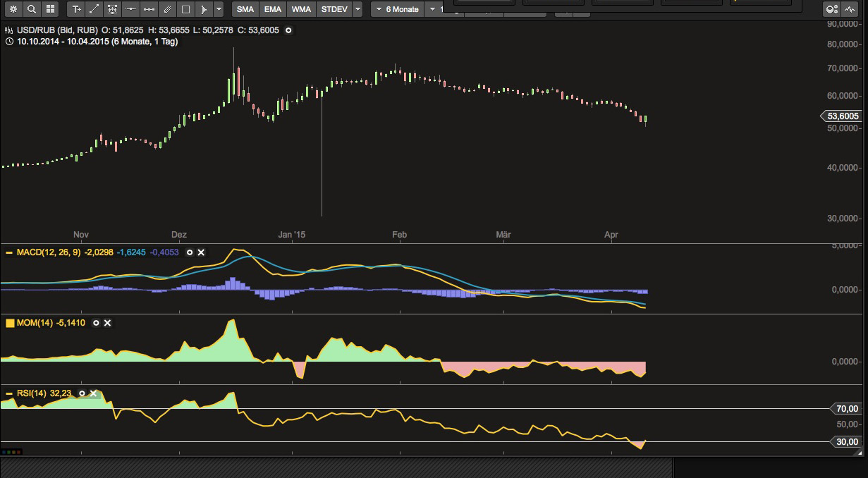Click the RSI value 32,23
The width and height of the screenshot is (868, 478).
coord(61,393)
